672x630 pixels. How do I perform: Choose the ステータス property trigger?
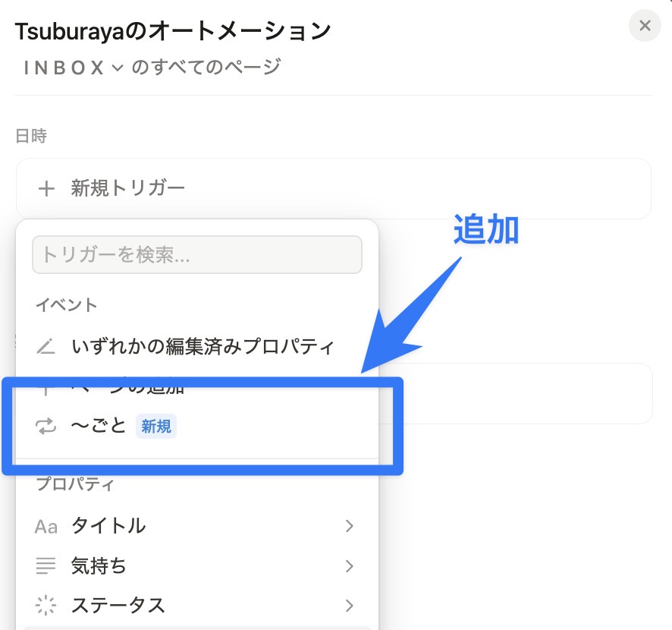(197, 605)
